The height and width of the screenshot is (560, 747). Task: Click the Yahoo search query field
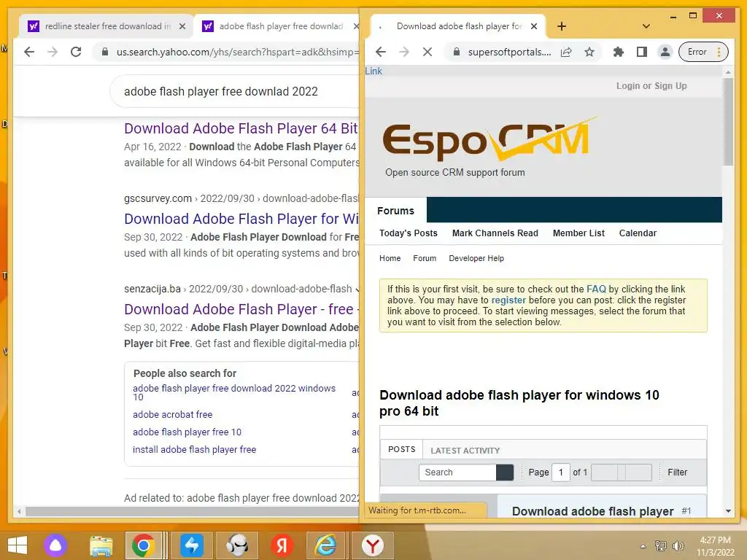click(234, 91)
